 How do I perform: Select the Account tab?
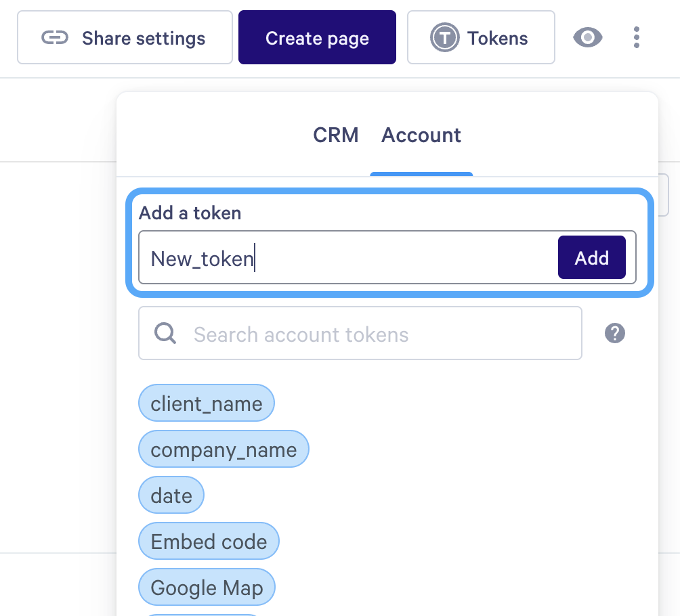[421, 135]
